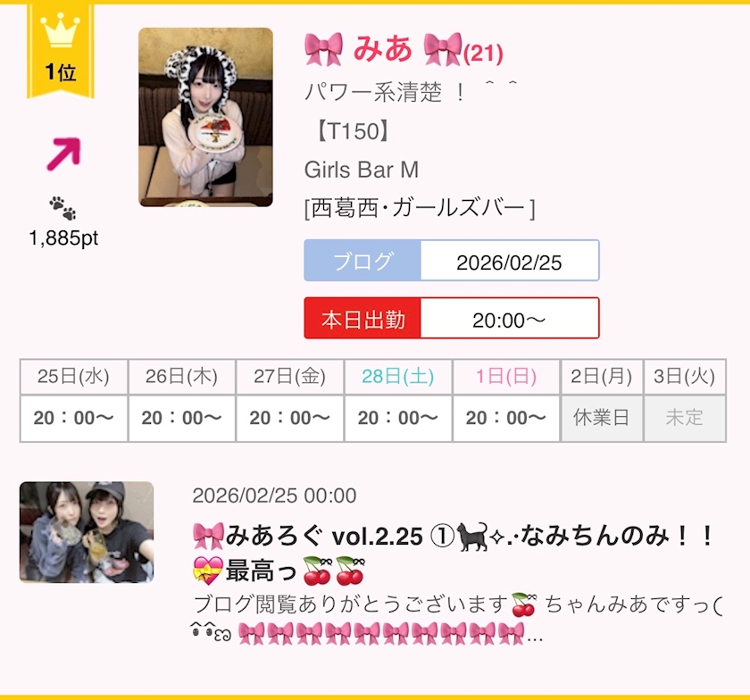This screenshot has width=750, height=700.
Task: Click the 西葛西・ガールズバー category link
Action: click(420, 209)
